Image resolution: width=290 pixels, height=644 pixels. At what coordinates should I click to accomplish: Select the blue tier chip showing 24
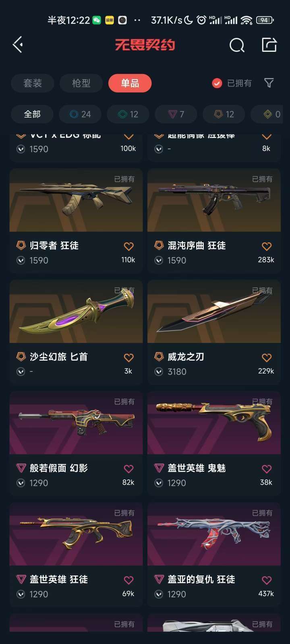tap(80, 114)
